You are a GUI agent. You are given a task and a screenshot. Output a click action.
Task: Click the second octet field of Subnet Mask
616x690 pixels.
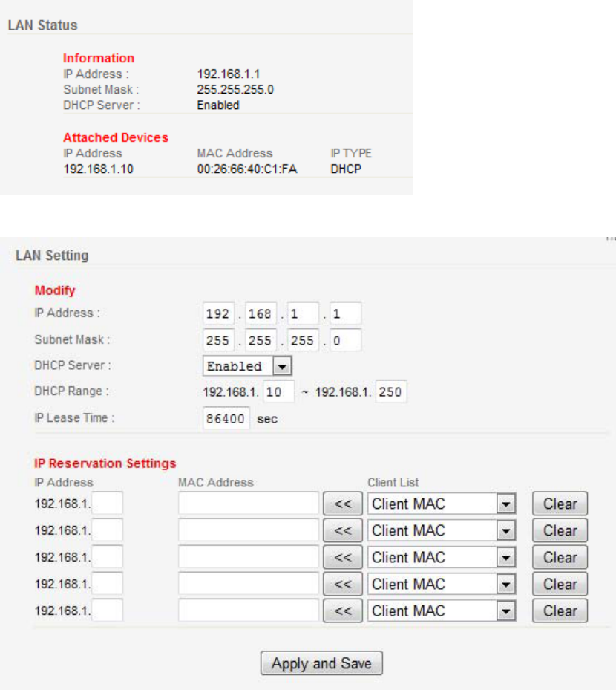[261, 340]
